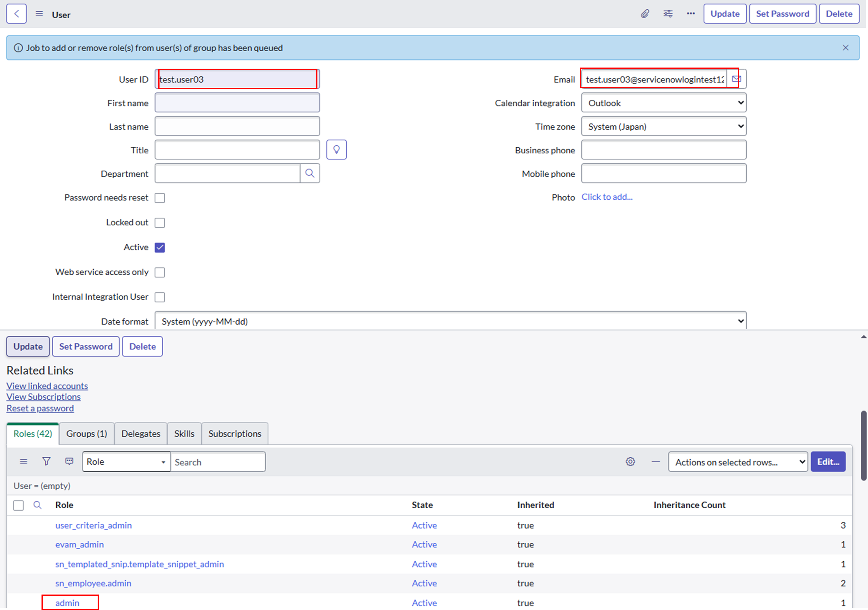This screenshot has width=868, height=610.
Task: Open the Time zone dropdown
Action: [x=663, y=126]
